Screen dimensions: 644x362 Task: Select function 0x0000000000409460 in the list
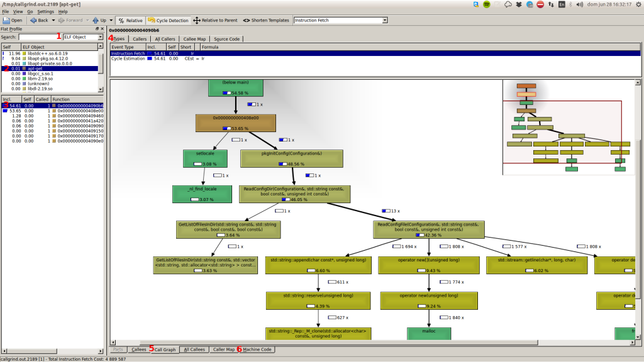(53, 116)
